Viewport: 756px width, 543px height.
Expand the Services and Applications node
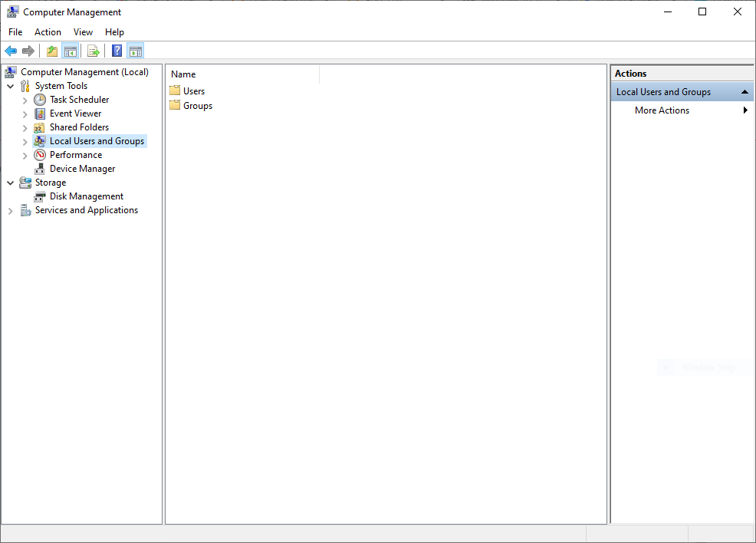(x=11, y=211)
